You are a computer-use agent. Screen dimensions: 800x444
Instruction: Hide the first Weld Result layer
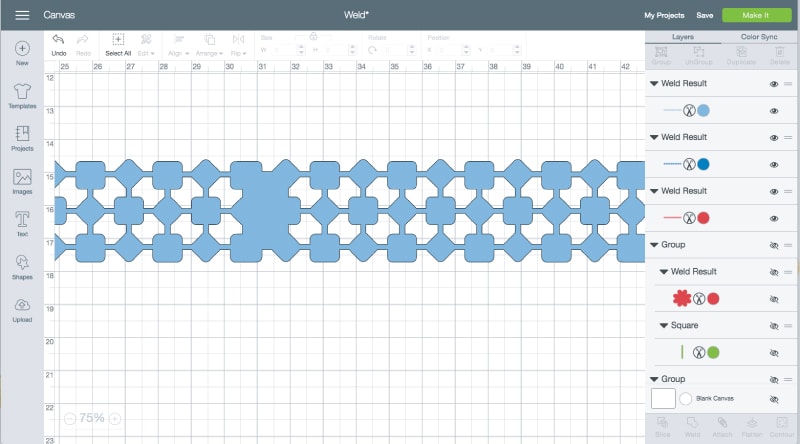[774, 84]
